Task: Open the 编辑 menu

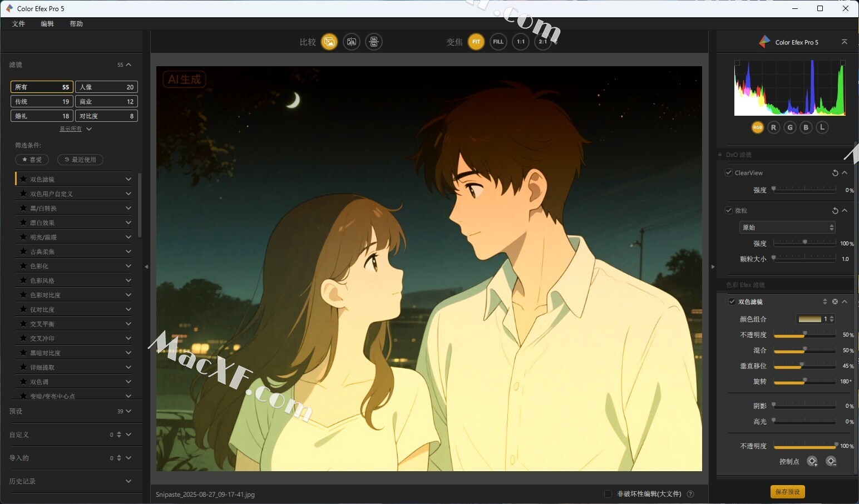Action: (47, 24)
